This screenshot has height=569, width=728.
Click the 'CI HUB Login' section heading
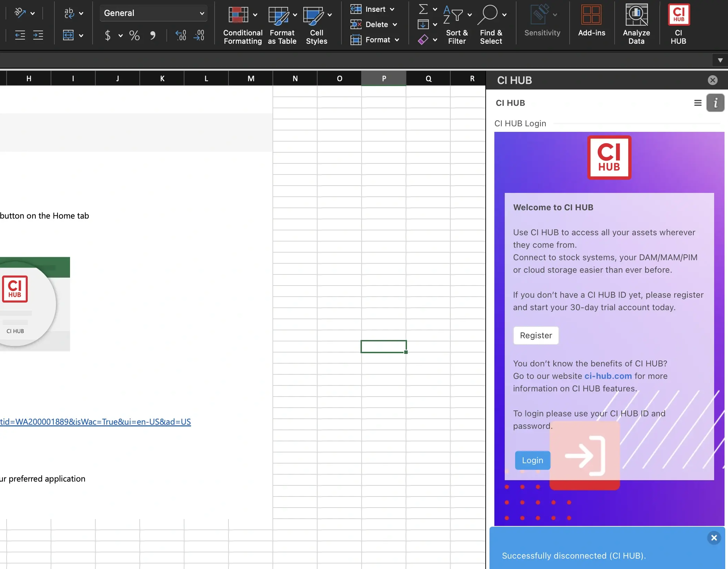(x=520, y=124)
